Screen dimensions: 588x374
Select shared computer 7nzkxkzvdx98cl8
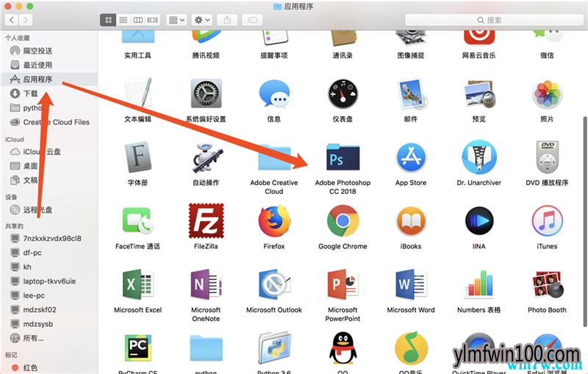pyautogui.click(x=49, y=238)
